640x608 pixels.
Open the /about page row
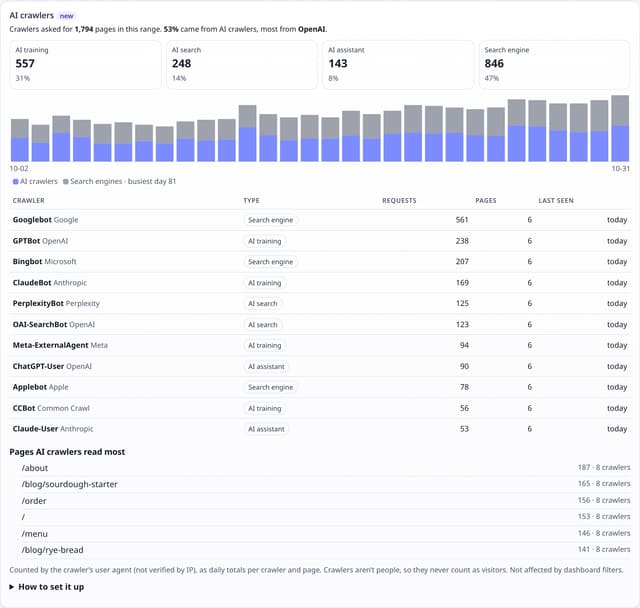pyautogui.click(x=320, y=468)
